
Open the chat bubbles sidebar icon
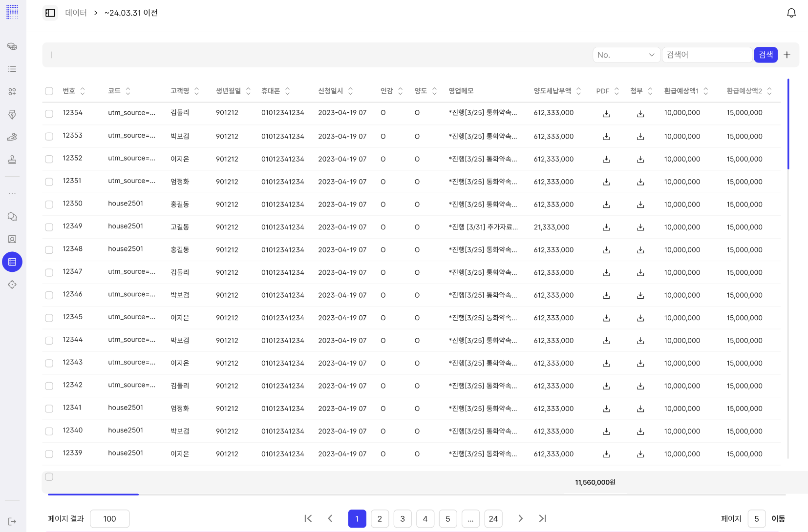12,217
